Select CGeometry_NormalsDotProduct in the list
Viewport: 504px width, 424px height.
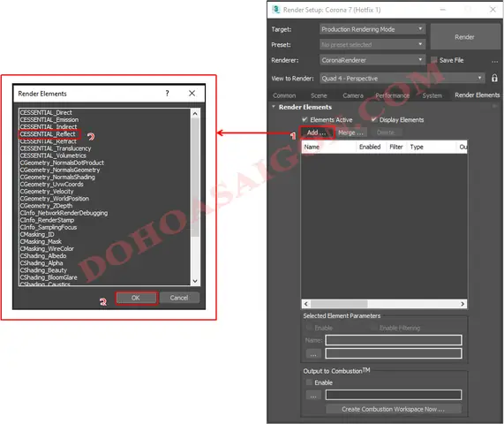pyautogui.click(x=62, y=163)
